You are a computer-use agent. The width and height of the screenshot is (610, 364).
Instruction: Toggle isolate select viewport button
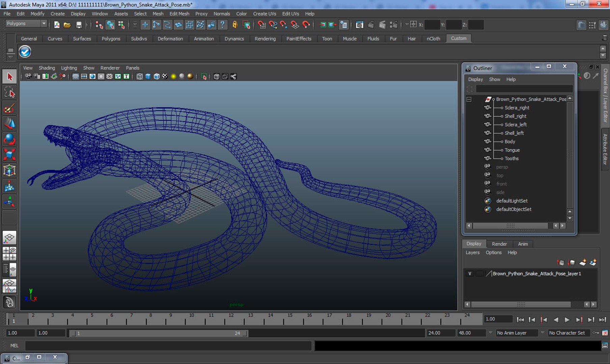pyautogui.click(x=203, y=77)
